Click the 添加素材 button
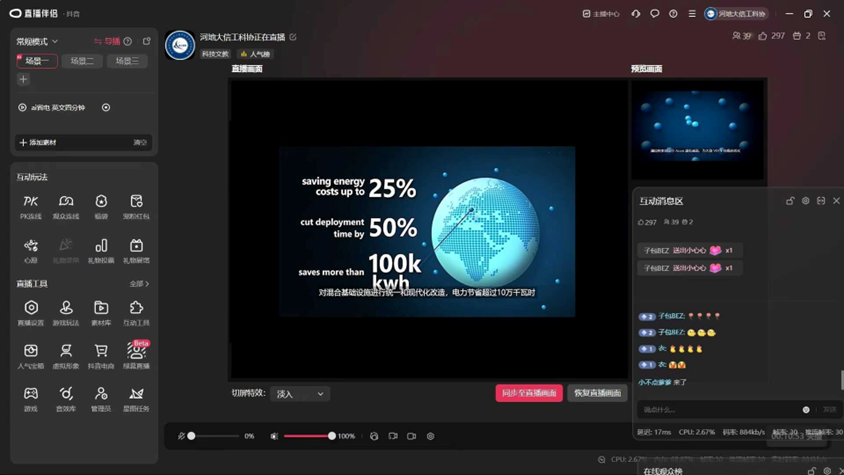The image size is (844, 475). pyautogui.click(x=38, y=142)
